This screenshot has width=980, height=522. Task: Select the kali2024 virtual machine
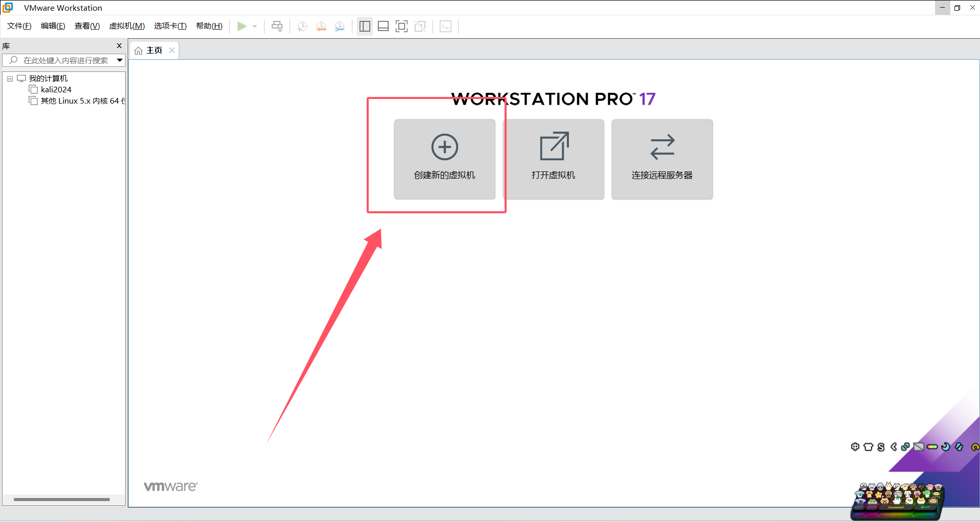(x=56, y=89)
